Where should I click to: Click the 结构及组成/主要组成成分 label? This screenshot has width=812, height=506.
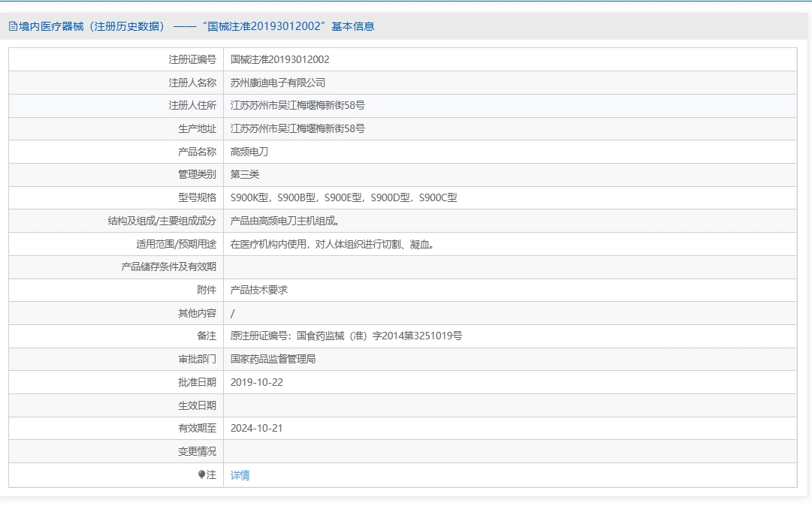(161, 221)
